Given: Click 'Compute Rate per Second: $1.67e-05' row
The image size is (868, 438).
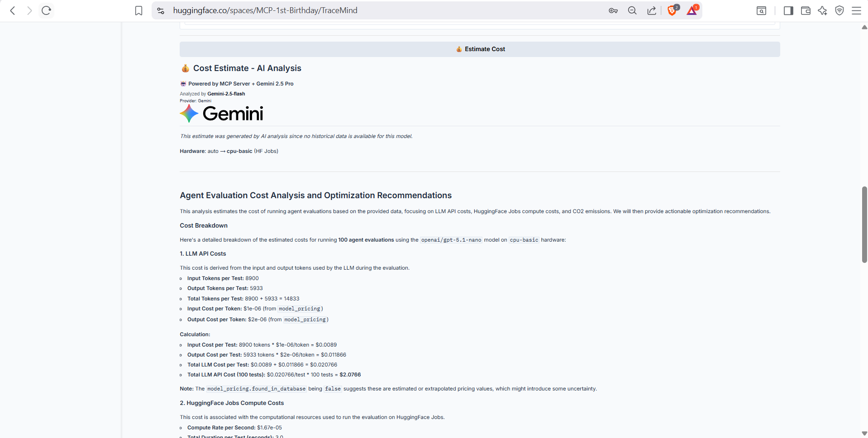Looking at the screenshot, I should pyautogui.click(x=234, y=428).
